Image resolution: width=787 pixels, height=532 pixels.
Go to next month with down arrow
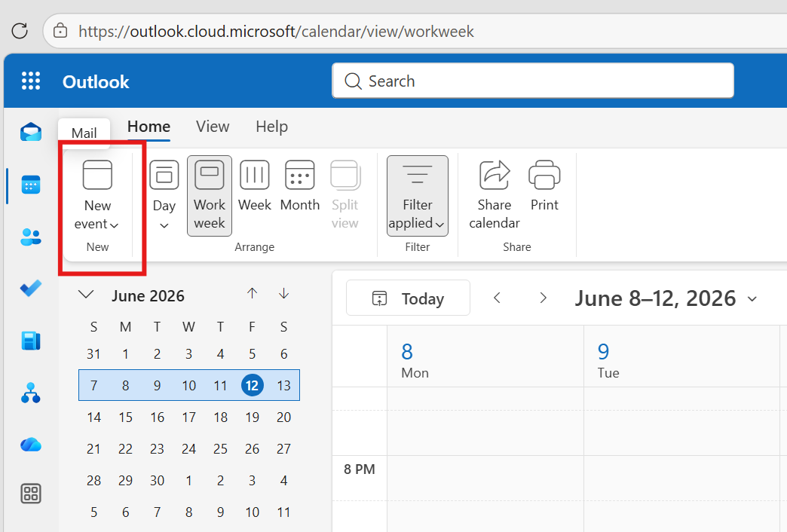283,294
